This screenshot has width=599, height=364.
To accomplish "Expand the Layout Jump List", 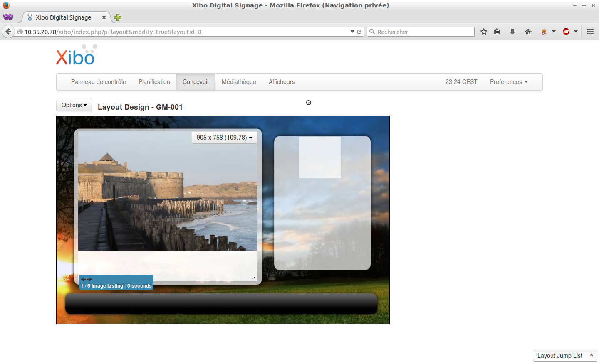I will pos(564,356).
